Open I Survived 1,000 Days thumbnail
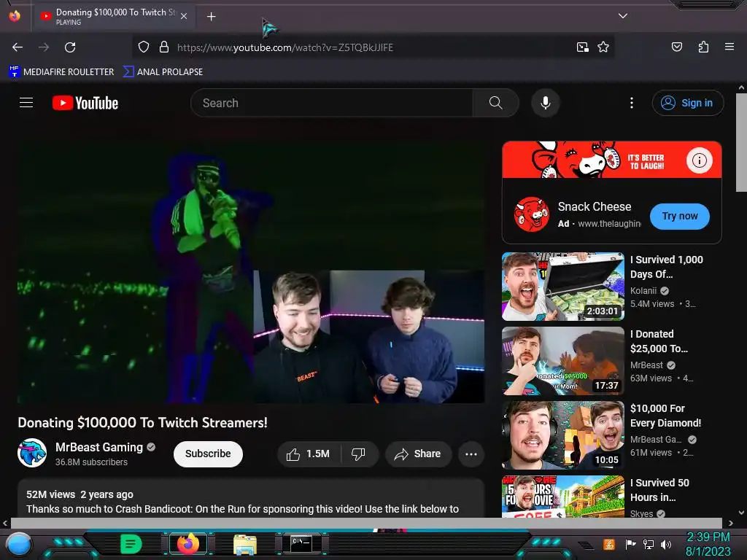Viewport: 747px width, 560px height. pos(562,287)
